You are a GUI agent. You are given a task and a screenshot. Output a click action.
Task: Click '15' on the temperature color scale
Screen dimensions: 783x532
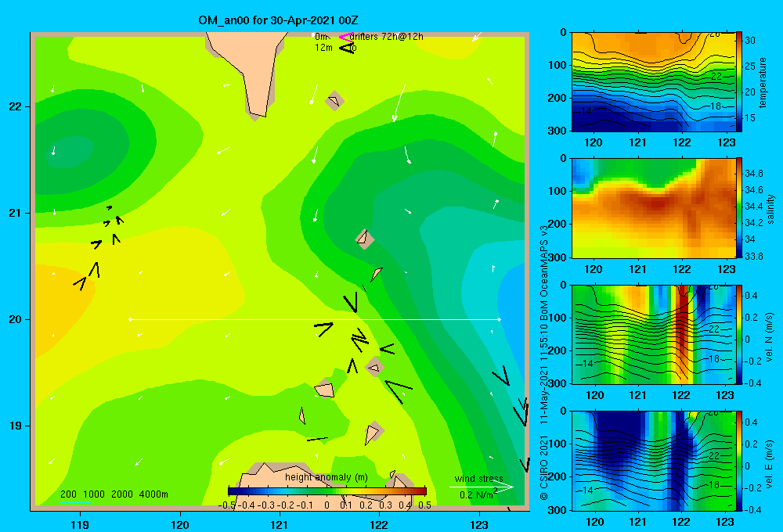tap(750, 118)
